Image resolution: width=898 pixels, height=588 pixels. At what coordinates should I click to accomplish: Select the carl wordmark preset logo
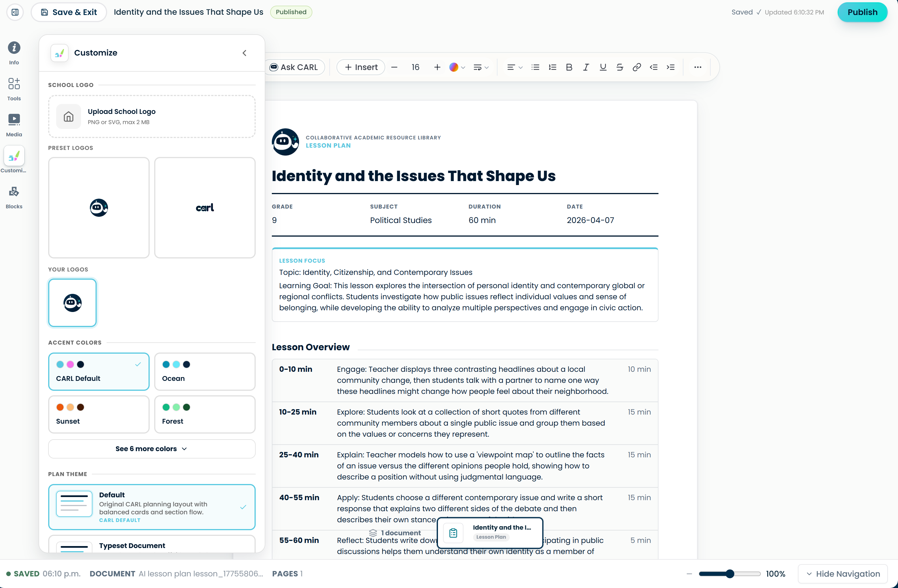(205, 208)
